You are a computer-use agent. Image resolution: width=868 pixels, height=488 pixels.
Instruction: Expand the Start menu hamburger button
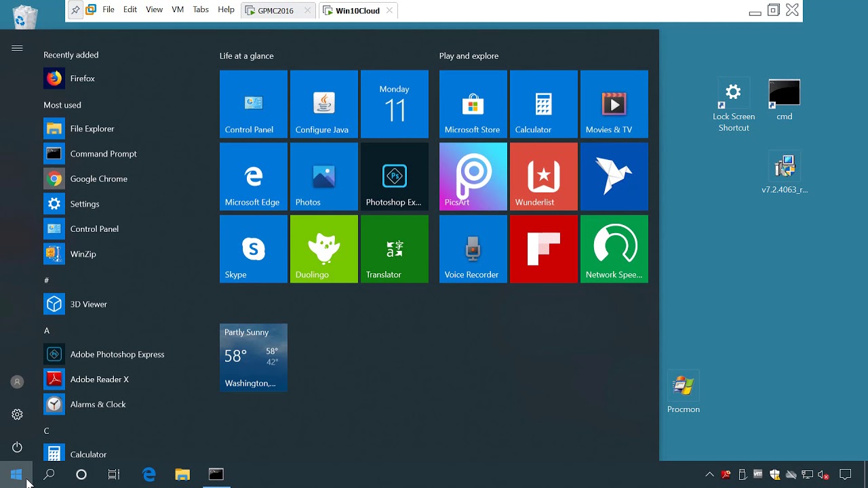pyautogui.click(x=17, y=48)
